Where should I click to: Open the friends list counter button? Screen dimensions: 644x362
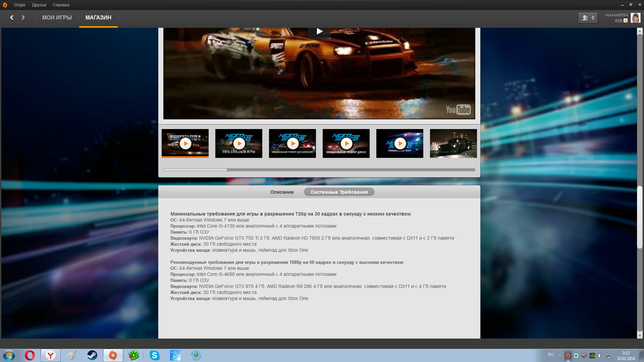point(588,18)
